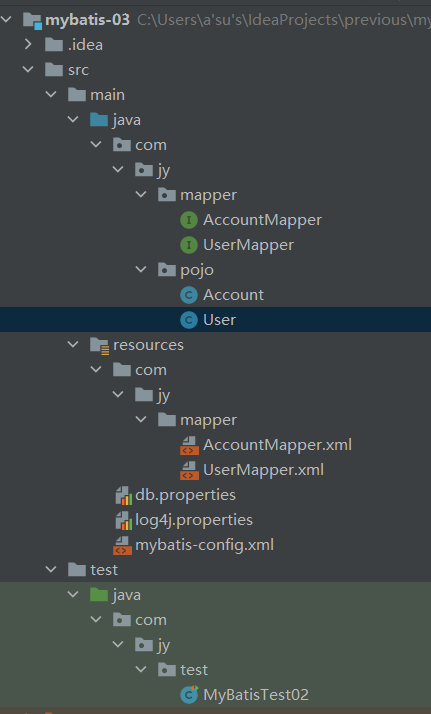The width and height of the screenshot is (431, 714).
Task: Collapse the test folder under src
Action: 51,569
